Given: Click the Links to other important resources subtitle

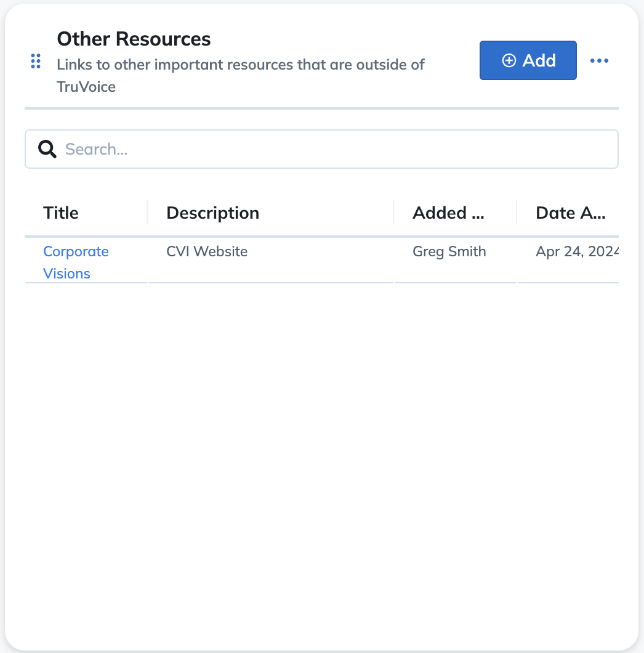Looking at the screenshot, I should [x=241, y=75].
